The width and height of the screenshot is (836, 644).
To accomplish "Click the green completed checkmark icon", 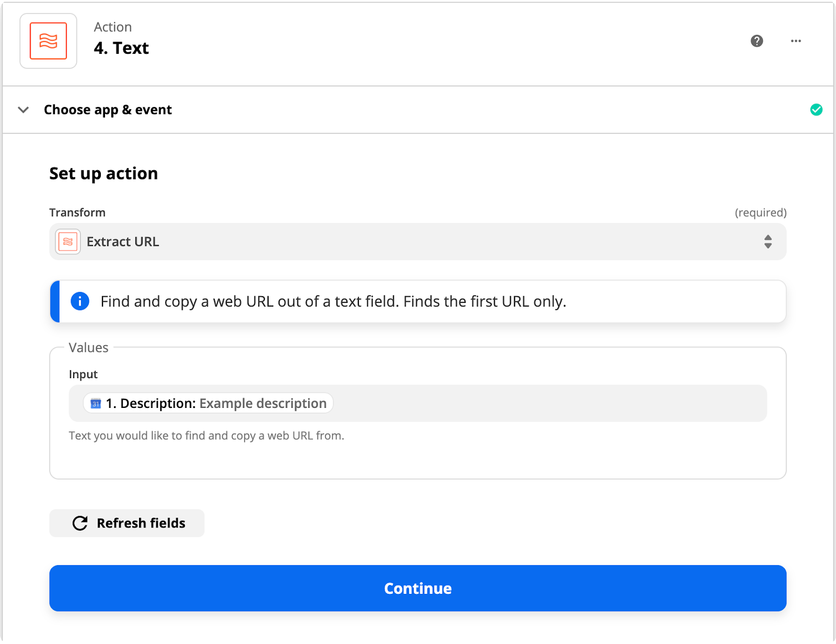I will [x=816, y=110].
